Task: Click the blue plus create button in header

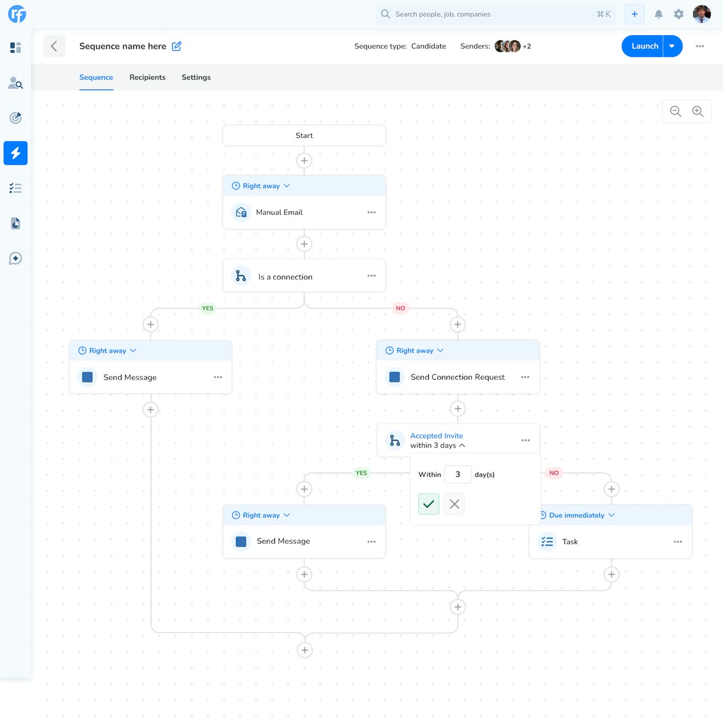Action: (x=634, y=14)
